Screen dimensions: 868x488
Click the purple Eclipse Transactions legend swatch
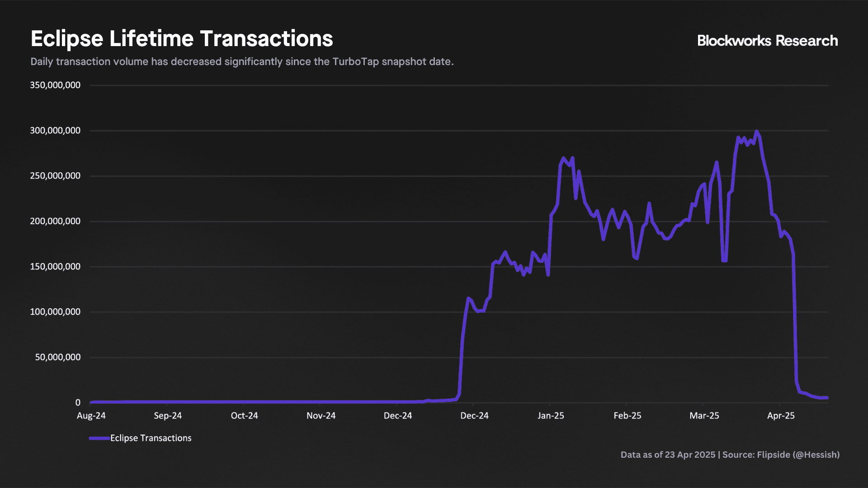[x=99, y=438]
